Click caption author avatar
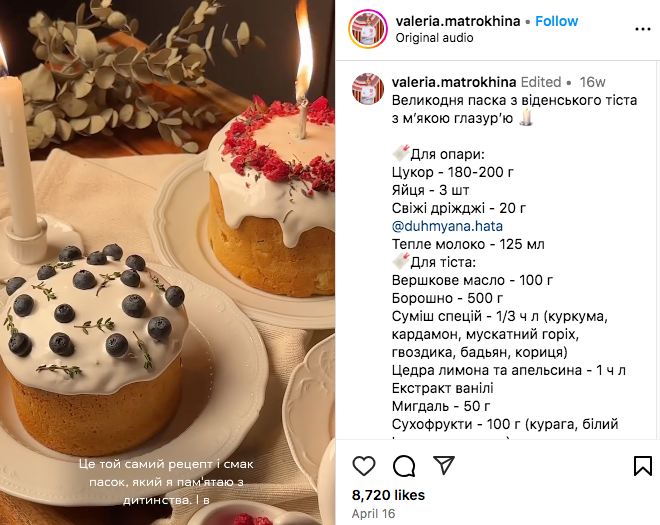Image resolution: width=660 pixels, height=525 pixels. point(368,89)
